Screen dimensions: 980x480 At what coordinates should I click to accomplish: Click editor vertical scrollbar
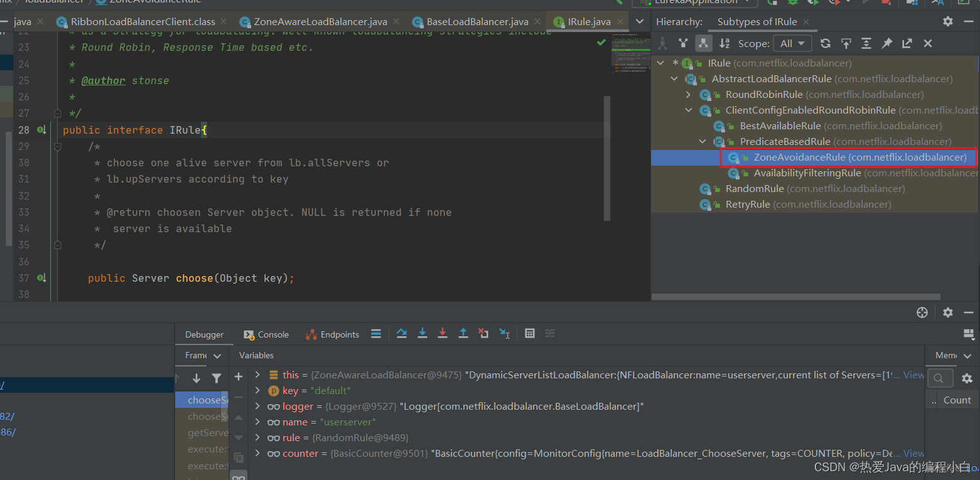pos(606,158)
